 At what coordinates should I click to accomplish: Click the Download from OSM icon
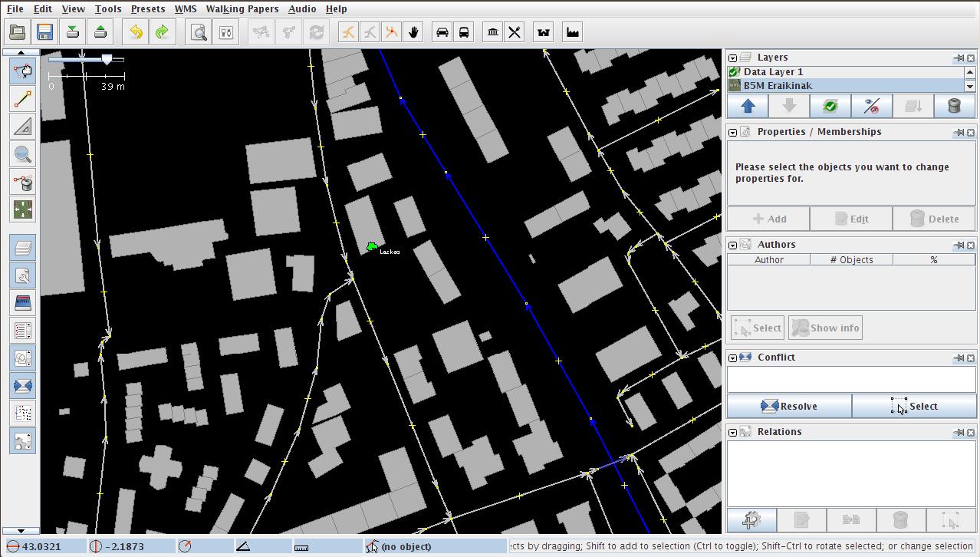(73, 32)
